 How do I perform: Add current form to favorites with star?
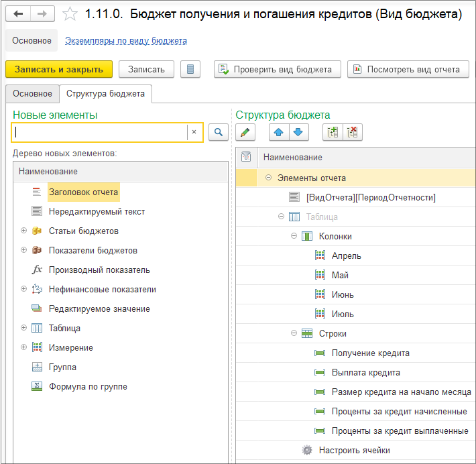[x=70, y=14]
